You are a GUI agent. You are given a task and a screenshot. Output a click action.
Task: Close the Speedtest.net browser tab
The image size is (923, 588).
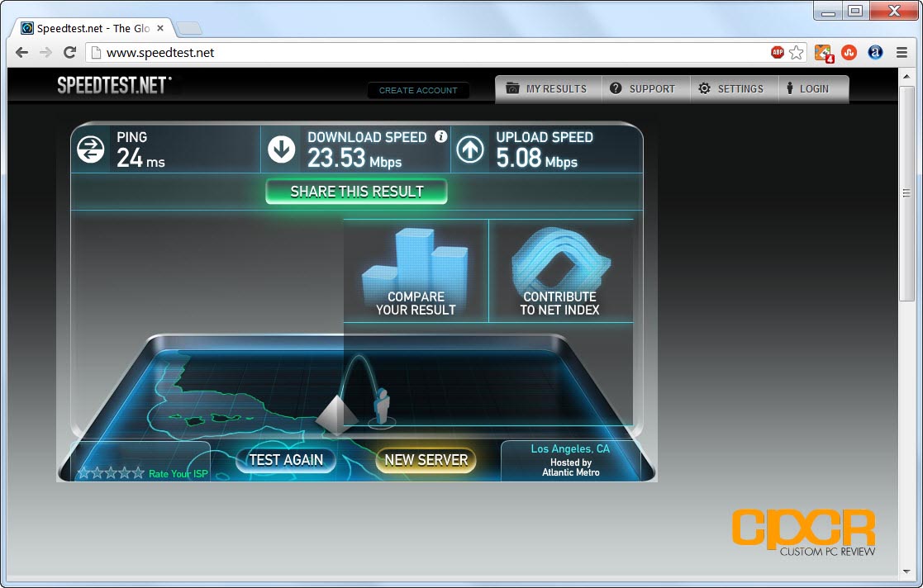[x=160, y=28]
